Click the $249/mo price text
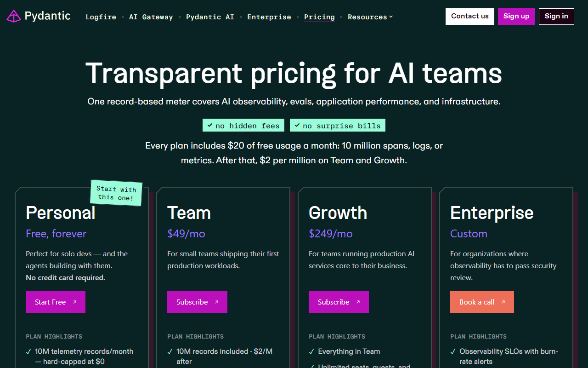 coord(331,234)
